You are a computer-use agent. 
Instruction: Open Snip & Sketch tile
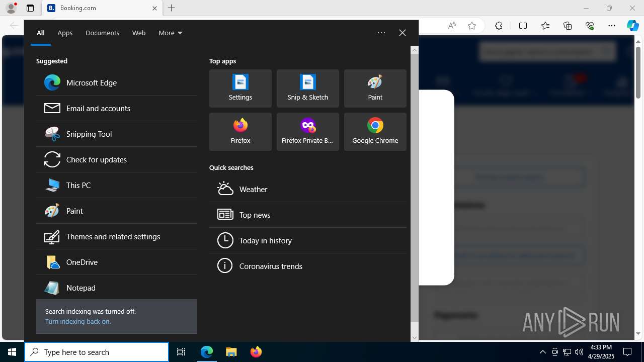click(308, 88)
